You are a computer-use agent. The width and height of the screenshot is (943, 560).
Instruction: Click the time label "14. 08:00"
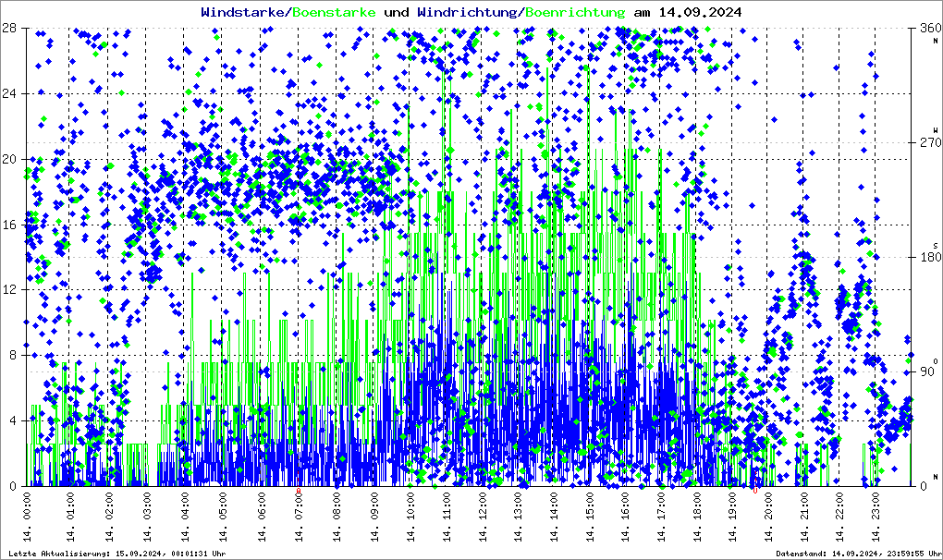tap(337, 517)
